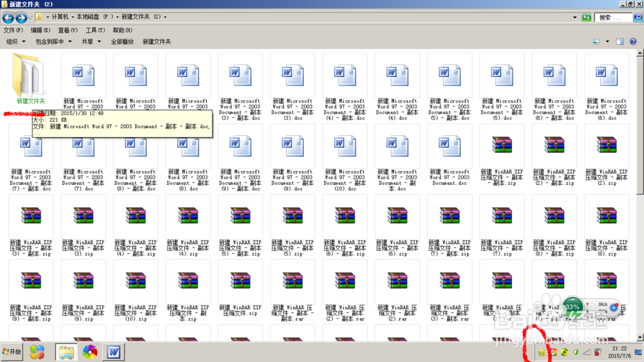Click 本地磁盘 (F:) in the breadcrumb
The height and width of the screenshot is (362, 644).
[95, 17]
